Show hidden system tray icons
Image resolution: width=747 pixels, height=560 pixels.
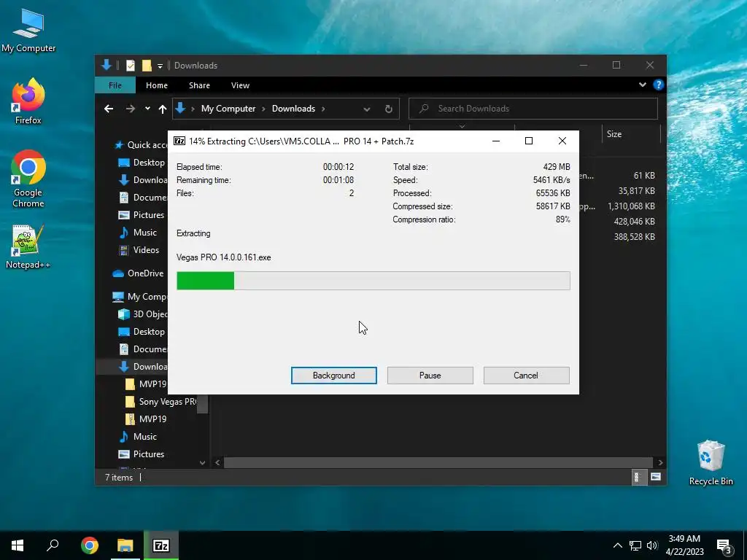617,545
